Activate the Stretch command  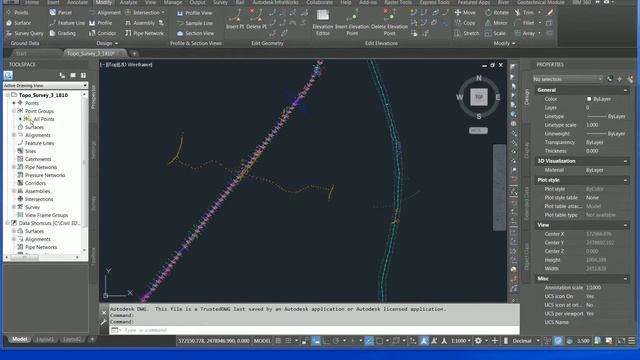point(467,33)
